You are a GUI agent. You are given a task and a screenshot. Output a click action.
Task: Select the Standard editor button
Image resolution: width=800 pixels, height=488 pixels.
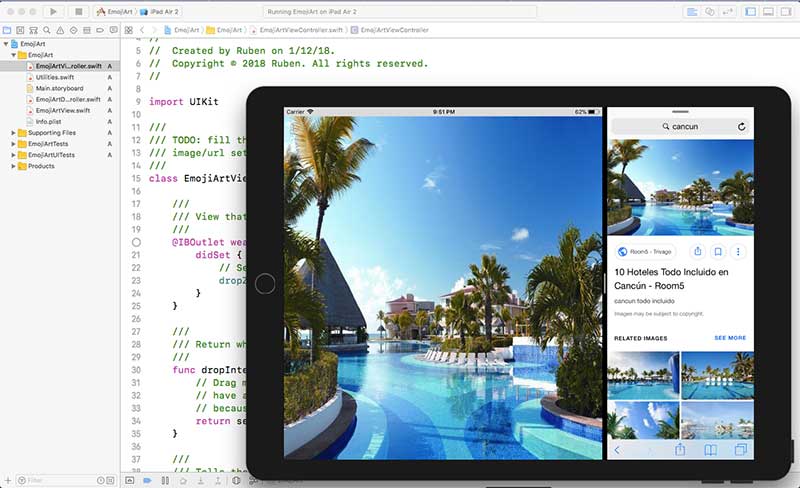tap(692, 11)
